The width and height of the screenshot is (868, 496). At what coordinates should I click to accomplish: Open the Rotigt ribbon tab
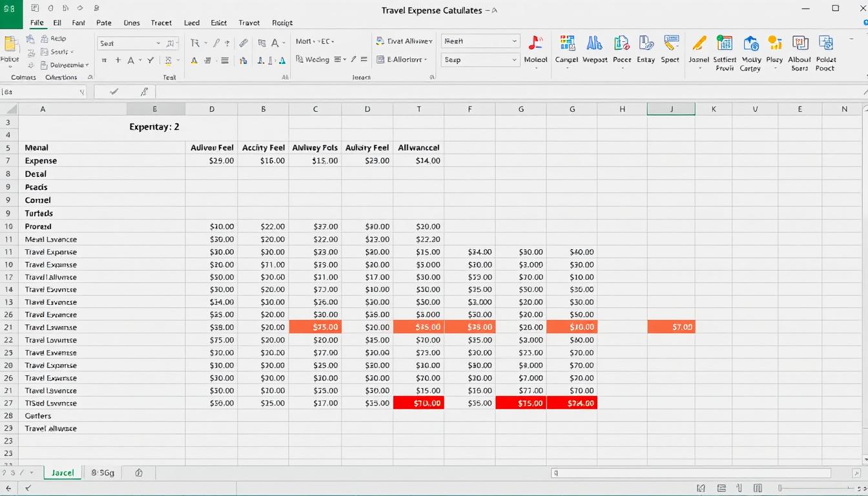(x=282, y=23)
